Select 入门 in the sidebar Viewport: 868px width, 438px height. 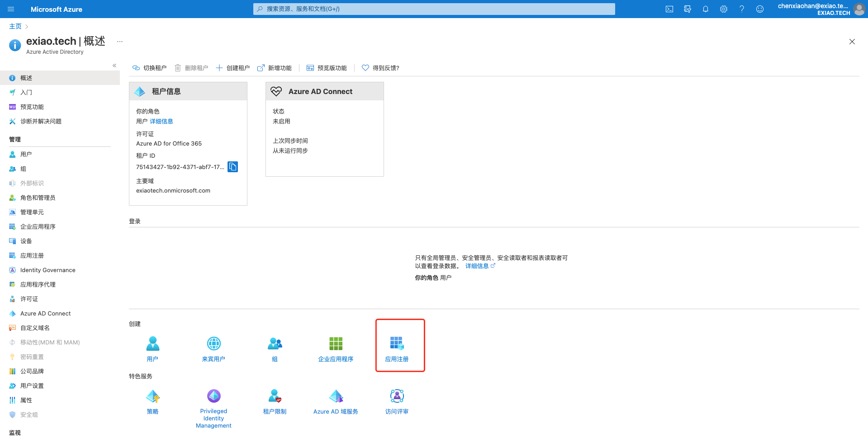click(x=60, y=92)
